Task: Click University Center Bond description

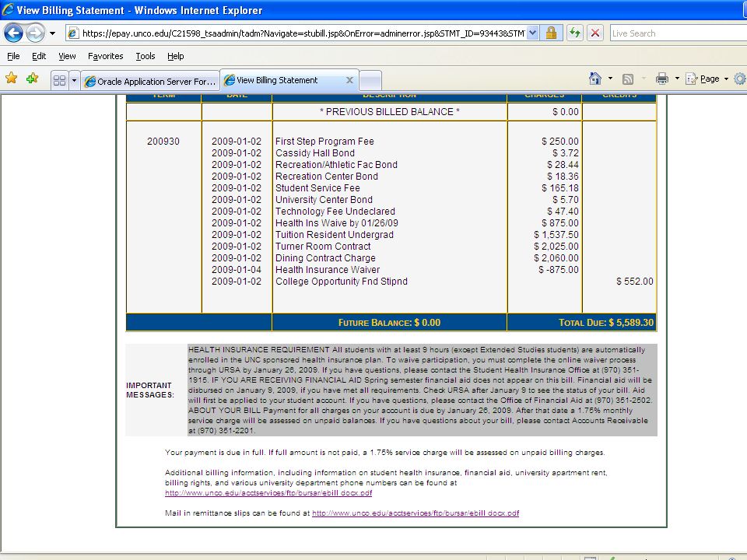Action: [x=324, y=200]
